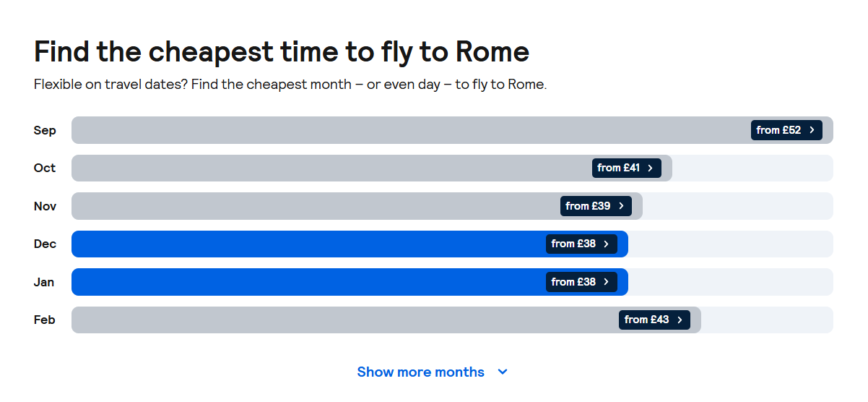Choose the 'from £39' November price button
Screen dimensions: 868x402
click(x=596, y=206)
